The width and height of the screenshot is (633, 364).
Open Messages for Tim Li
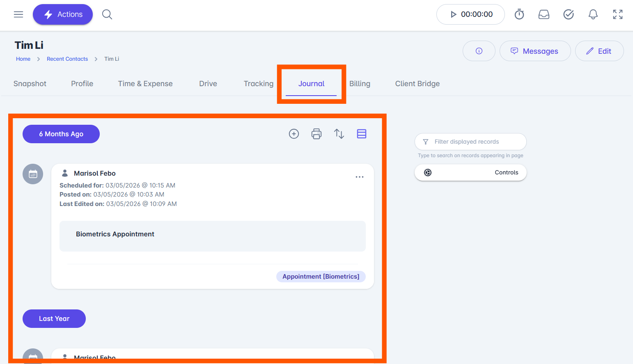coord(535,51)
